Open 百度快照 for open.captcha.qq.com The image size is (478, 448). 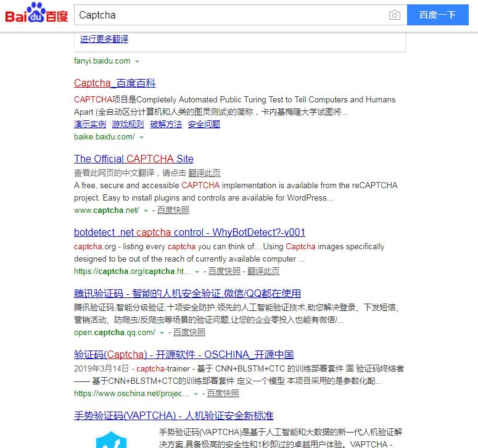coord(189,333)
